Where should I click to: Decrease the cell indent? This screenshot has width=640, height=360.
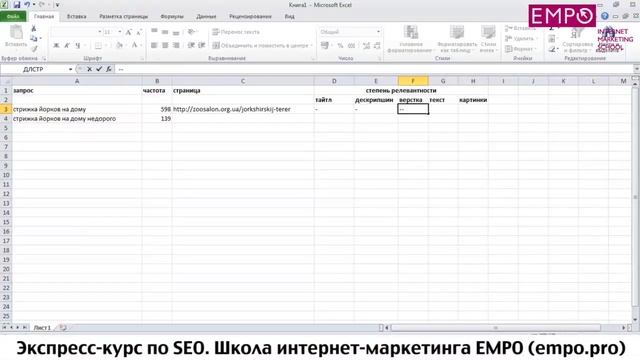[x=191, y=45]
